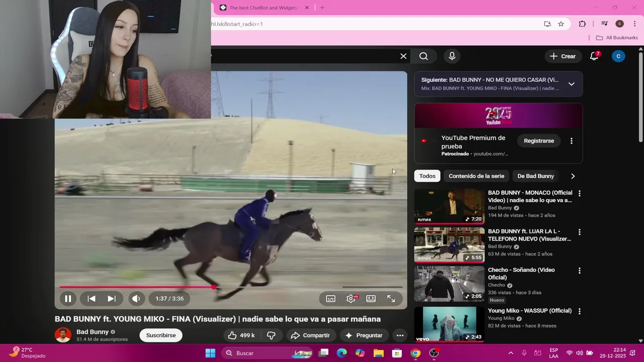Open the MONACO video thumbnail
Screen dimensions: 644x362
(449, 206)
